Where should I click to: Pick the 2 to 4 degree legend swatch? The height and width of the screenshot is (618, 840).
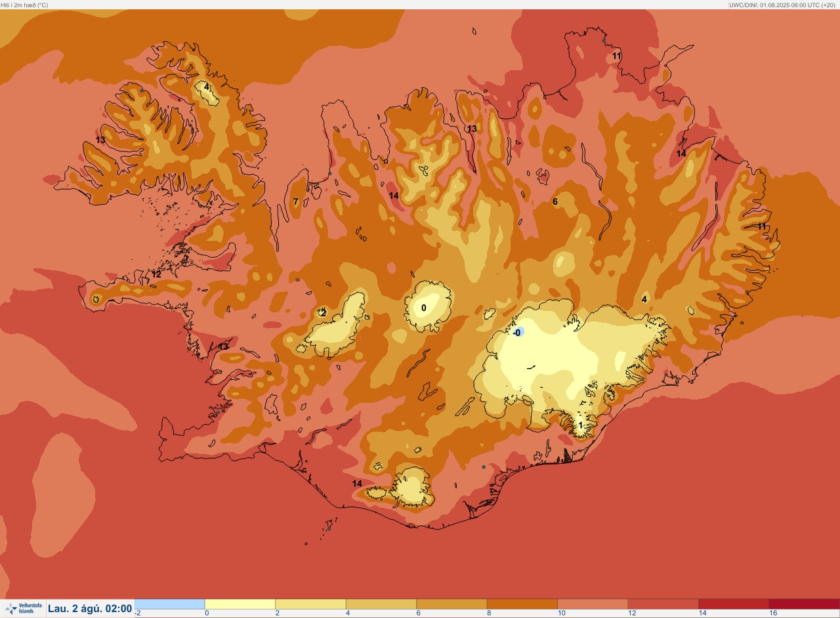tap(310, 604)
